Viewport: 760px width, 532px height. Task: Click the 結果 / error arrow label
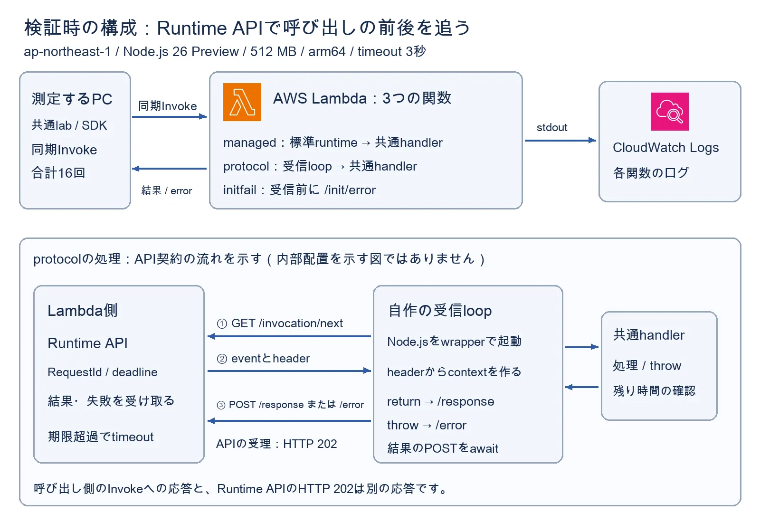(x=167, y=190)
